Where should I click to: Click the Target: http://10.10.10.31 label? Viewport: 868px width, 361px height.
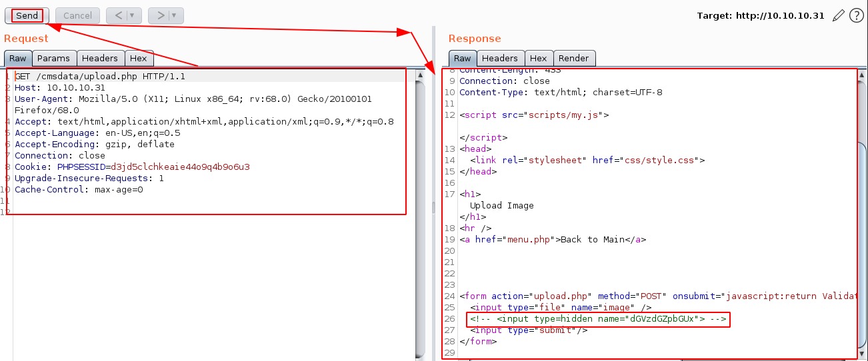point(762,15)
